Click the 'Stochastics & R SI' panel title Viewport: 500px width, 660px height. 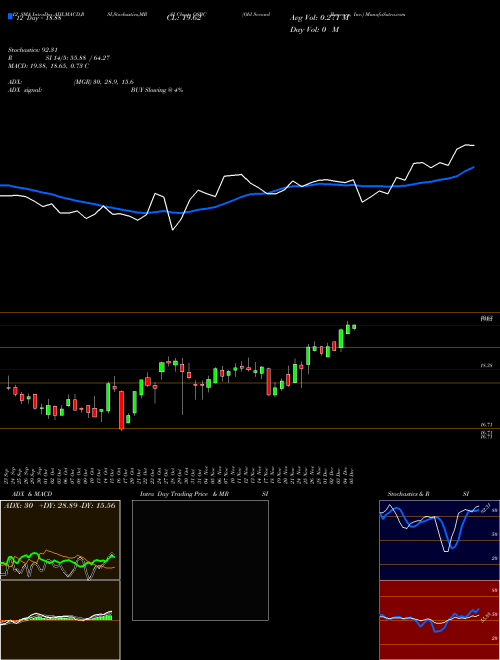[428, 494]
